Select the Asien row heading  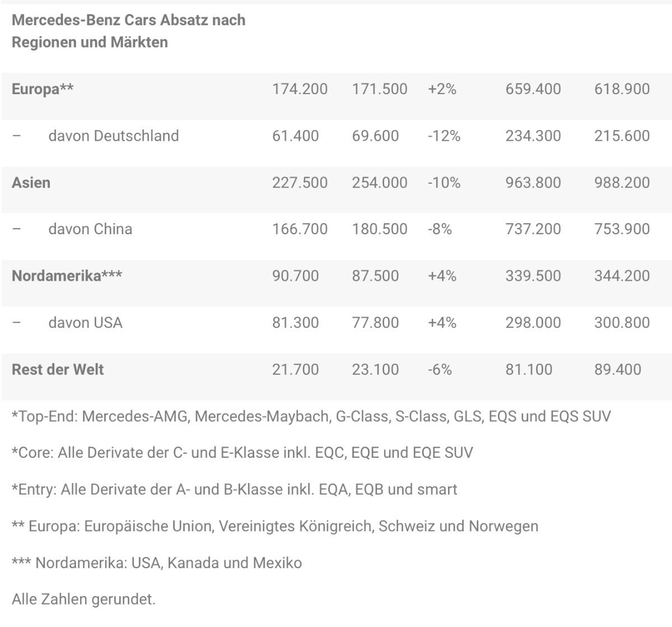(x=31, y=183)
